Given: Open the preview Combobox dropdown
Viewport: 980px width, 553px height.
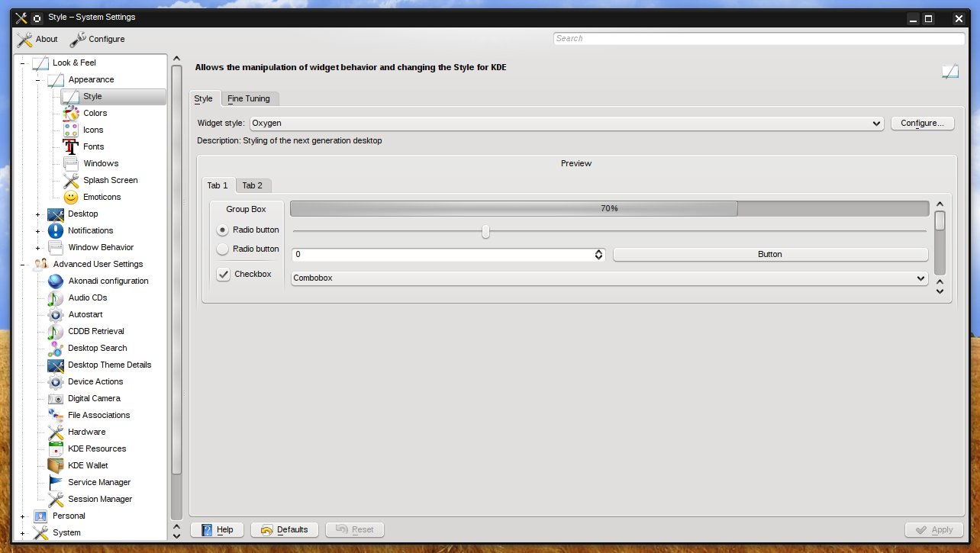Looking at the screenshot, I should pyautogui.click(x=609, y=278).
